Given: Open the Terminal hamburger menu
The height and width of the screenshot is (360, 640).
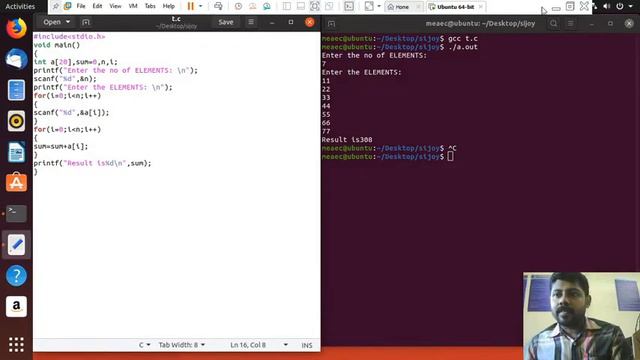Looking at the screenshot, I should [571, 24].
